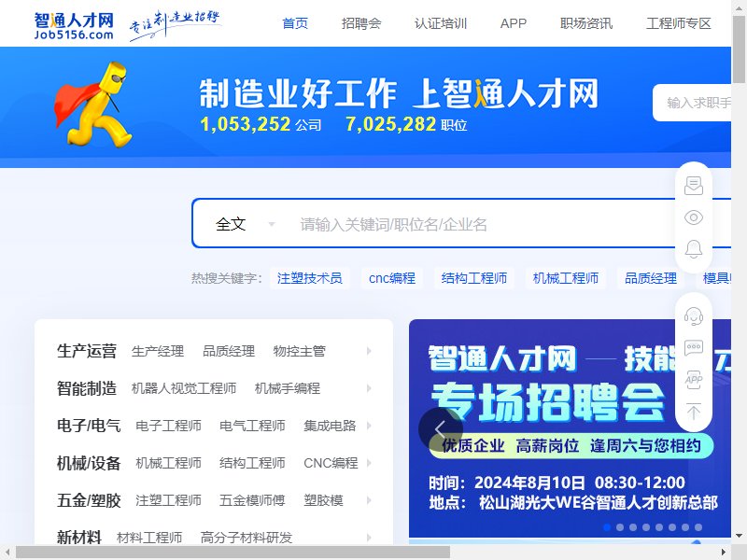747x560 pixels.
Task: Click the horizontal scrollbar left arrow
Action: coord(7,553)
